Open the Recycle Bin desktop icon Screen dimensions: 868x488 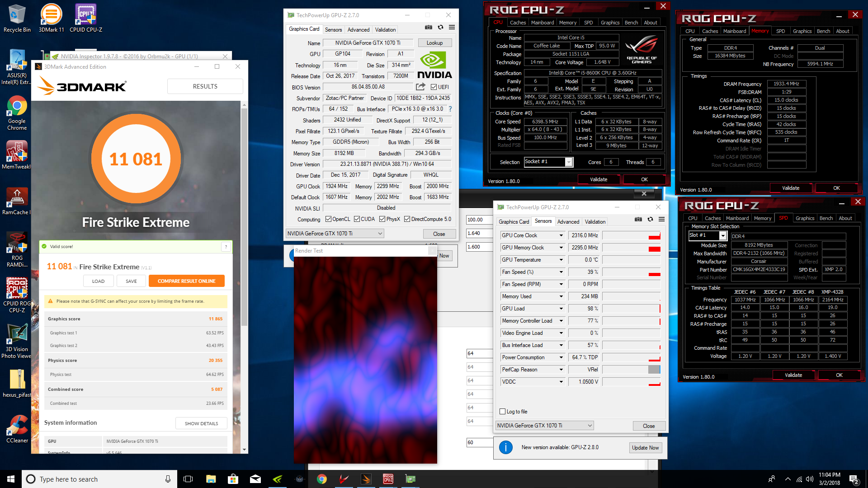pos(17,18)
